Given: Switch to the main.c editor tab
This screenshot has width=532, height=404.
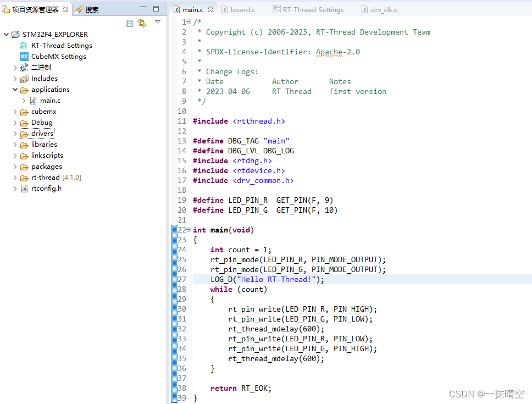Looking at the screenshot, I should click(193, 10).
